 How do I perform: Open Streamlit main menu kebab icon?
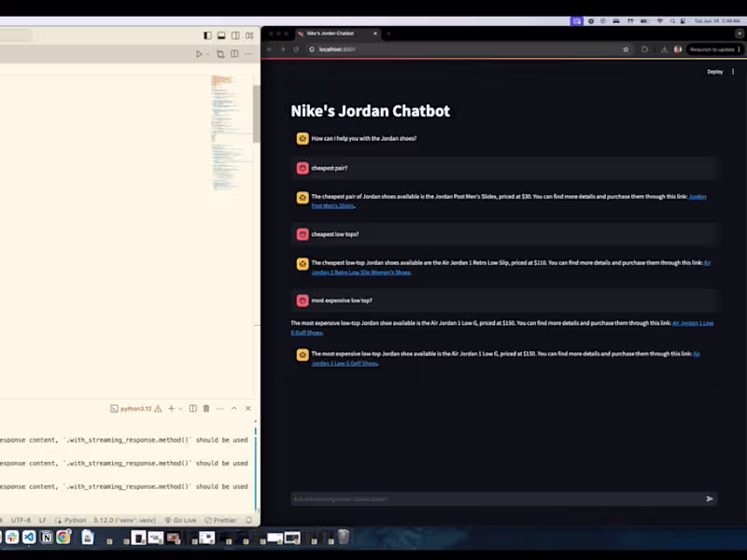coord(733,72)
